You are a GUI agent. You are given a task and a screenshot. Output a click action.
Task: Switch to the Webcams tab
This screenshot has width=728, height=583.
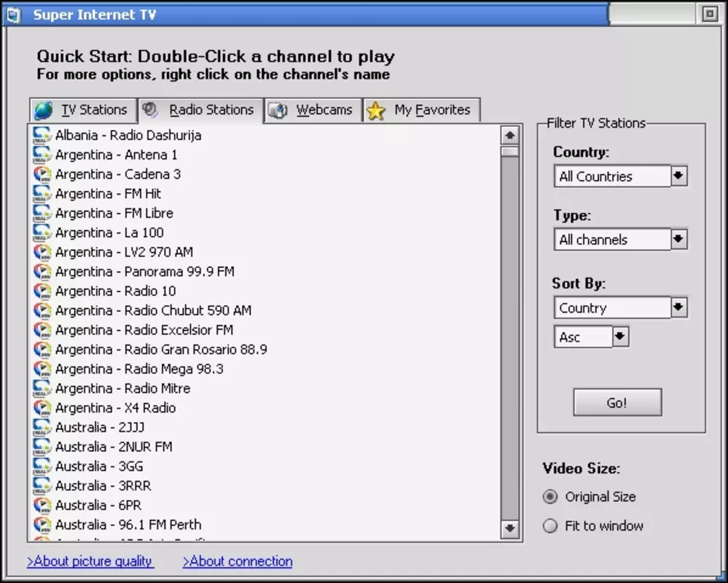[x=313, y=111]
